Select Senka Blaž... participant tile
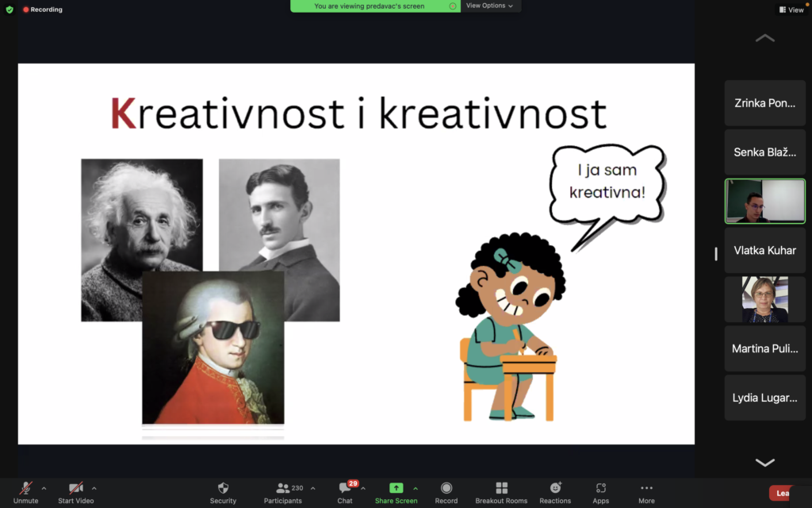Screen dimensions: 812x508 [x=765, y=152]
